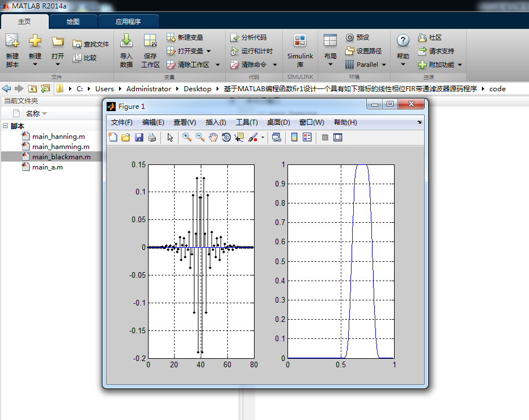
Task: Select the Data Cursor tool
Action: [x=239, y=137]
